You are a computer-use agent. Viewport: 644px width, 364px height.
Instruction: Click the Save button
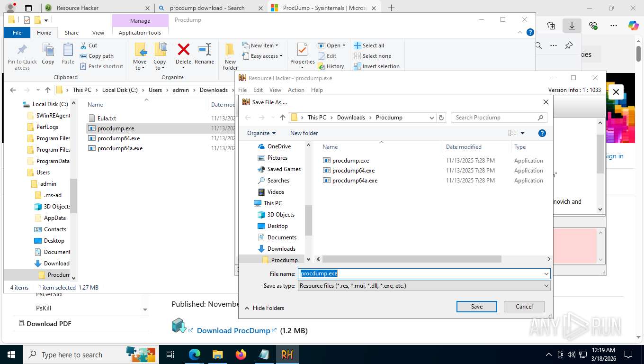(476, 307)
